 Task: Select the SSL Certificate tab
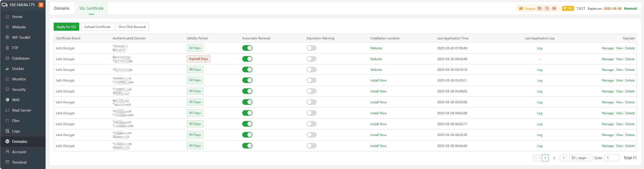click(91, 8)
